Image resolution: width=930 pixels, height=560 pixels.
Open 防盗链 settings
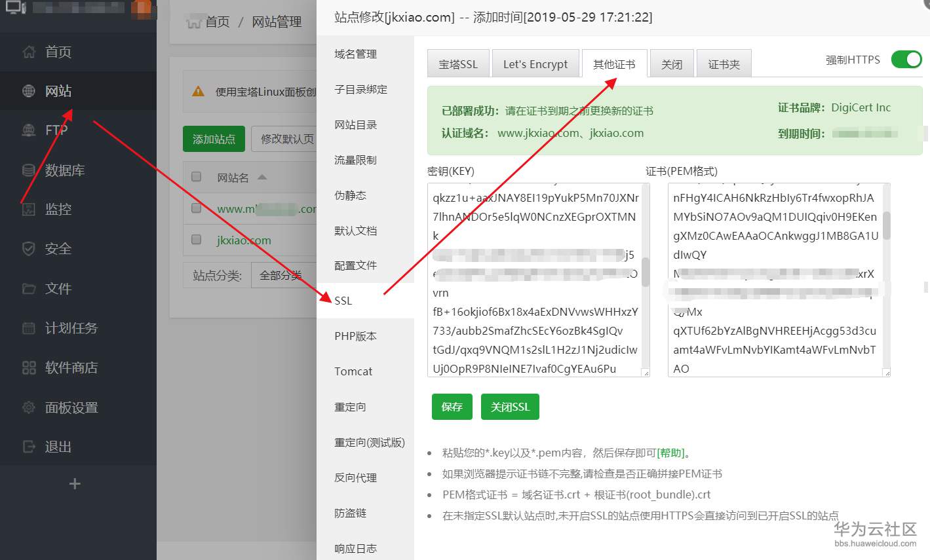pos(351,513)
